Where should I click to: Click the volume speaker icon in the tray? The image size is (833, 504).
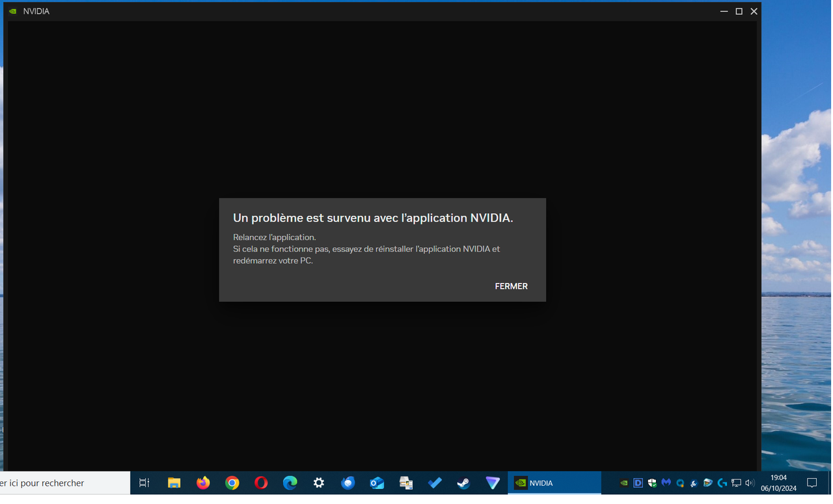(748, 483)
